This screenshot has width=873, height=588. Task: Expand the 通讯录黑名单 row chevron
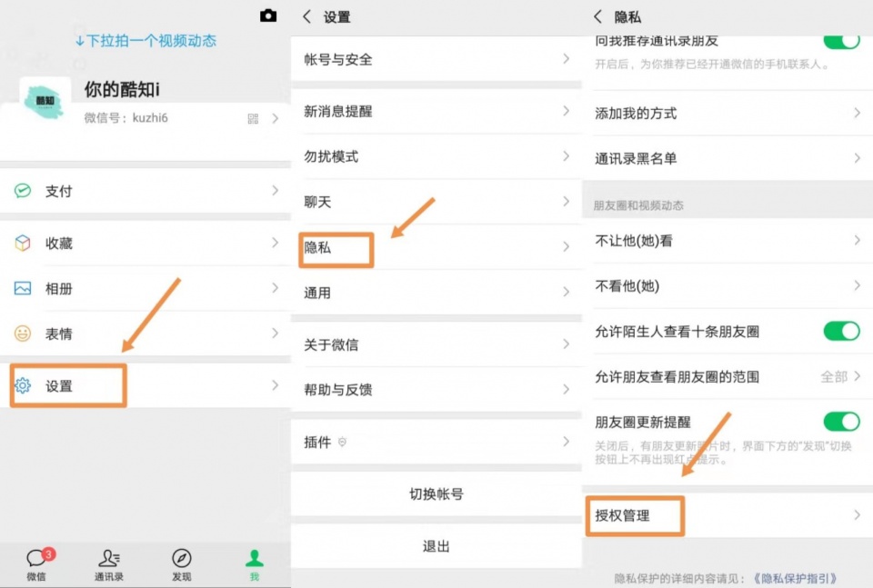pos(858,158)
